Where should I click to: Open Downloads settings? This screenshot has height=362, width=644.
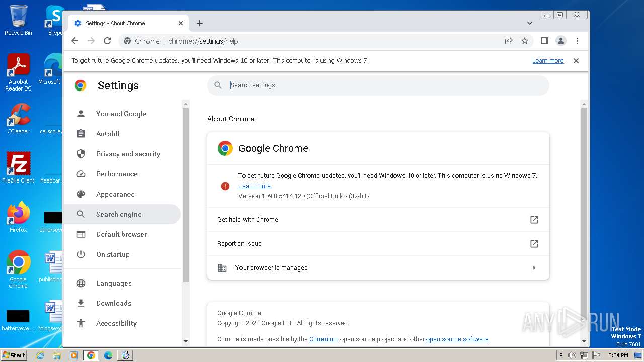pos(122,303)
